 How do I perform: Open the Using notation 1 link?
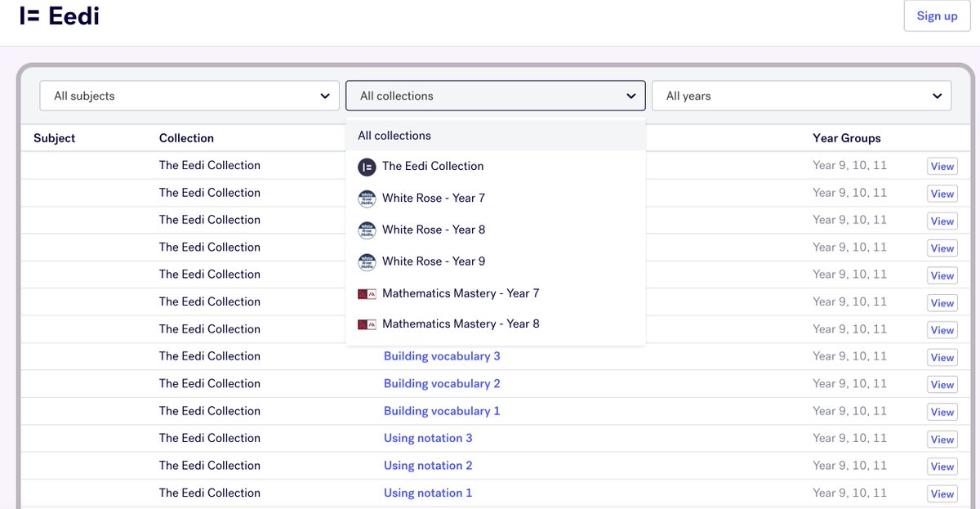(428, 493)
